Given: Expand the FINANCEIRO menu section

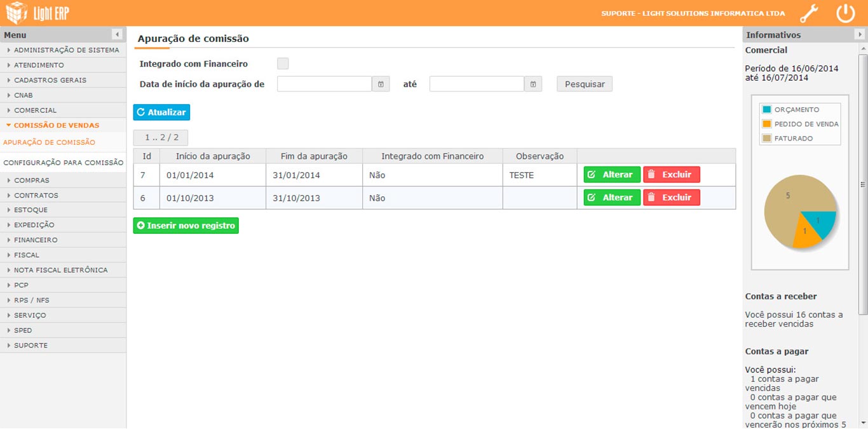Looking at the screenshot, I should pos(36,240).
